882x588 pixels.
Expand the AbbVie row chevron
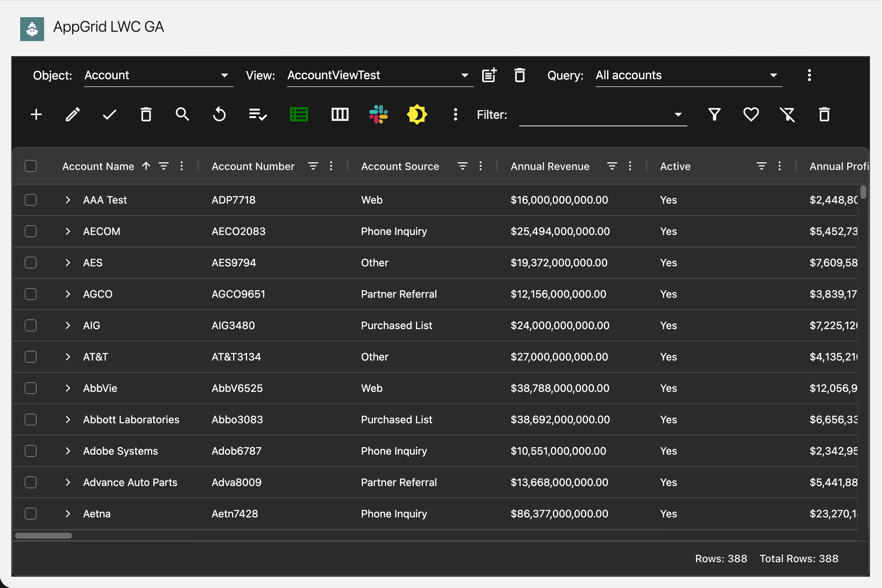(x=68, y=388)
